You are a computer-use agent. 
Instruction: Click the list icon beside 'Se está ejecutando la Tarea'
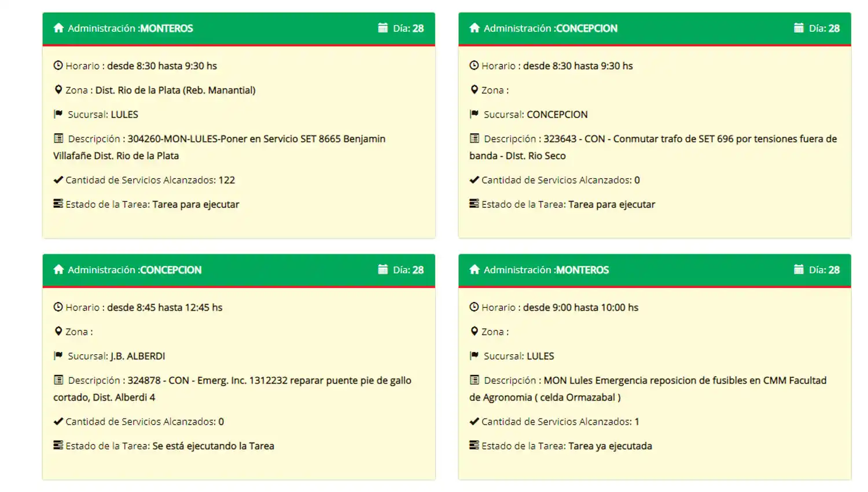point(58,446)
